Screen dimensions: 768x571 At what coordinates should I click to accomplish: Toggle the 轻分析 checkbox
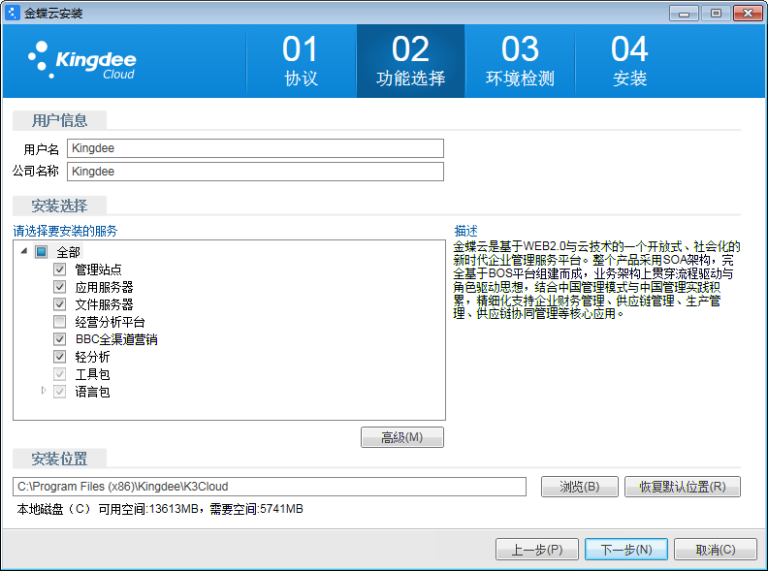pos(60,357)
